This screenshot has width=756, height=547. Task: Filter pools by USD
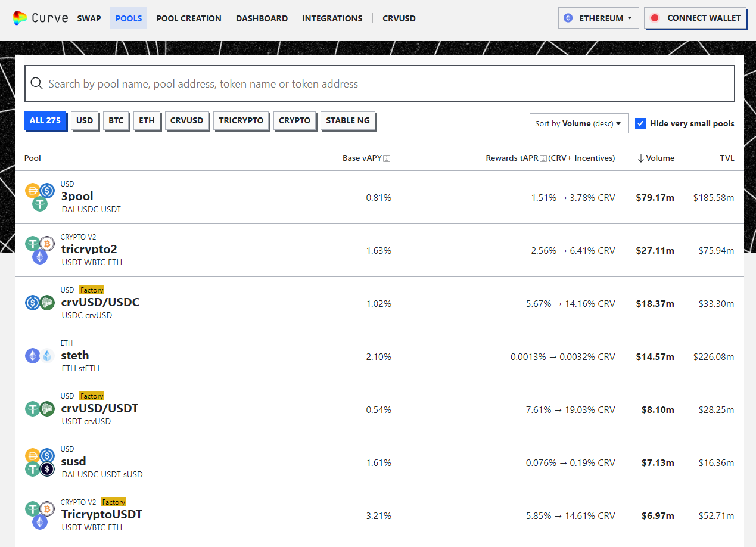(x=85, y=120)
